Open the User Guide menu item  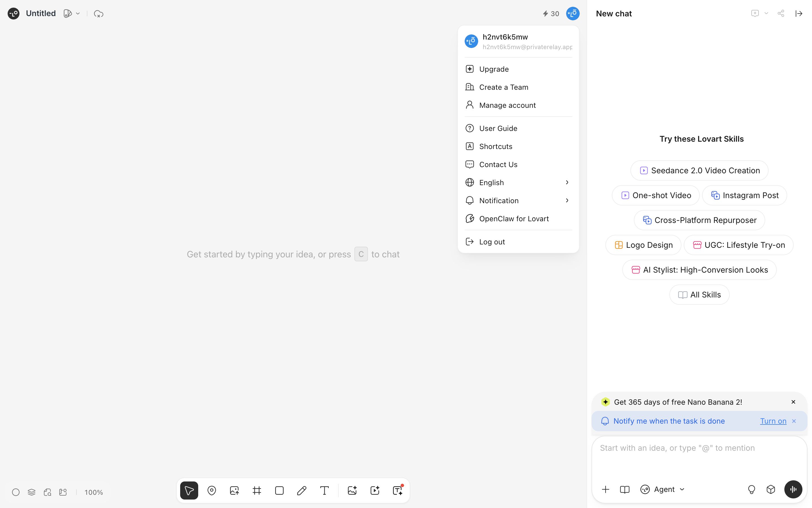(518, 128)
